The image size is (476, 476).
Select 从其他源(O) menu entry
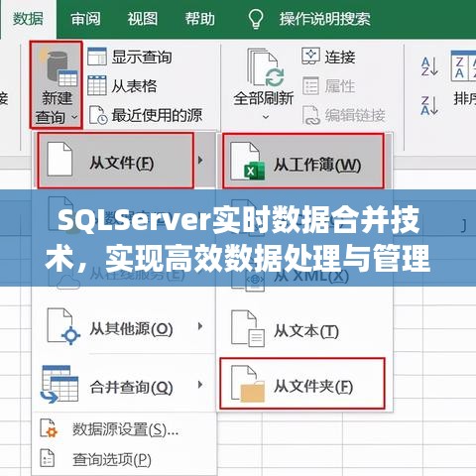132,329
